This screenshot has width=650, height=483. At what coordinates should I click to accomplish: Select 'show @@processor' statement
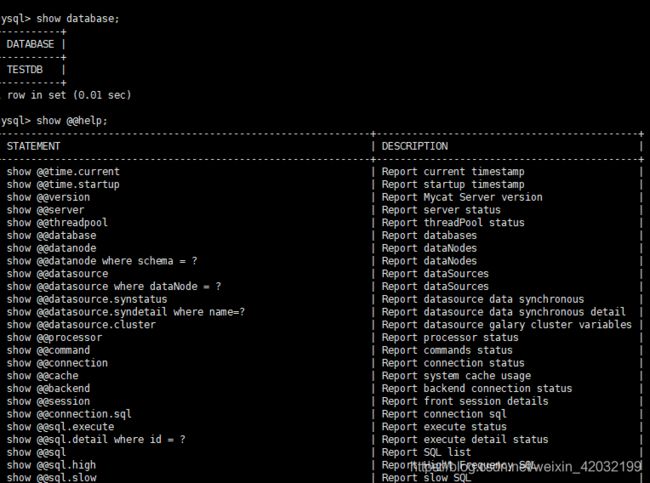(x=54, y=337)
